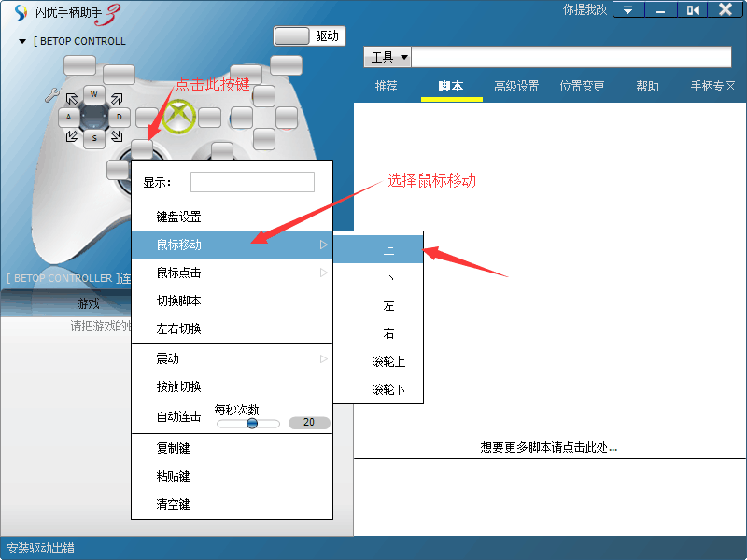
Task: Choose 清空键 from the menu
Action: click(232, 504)
